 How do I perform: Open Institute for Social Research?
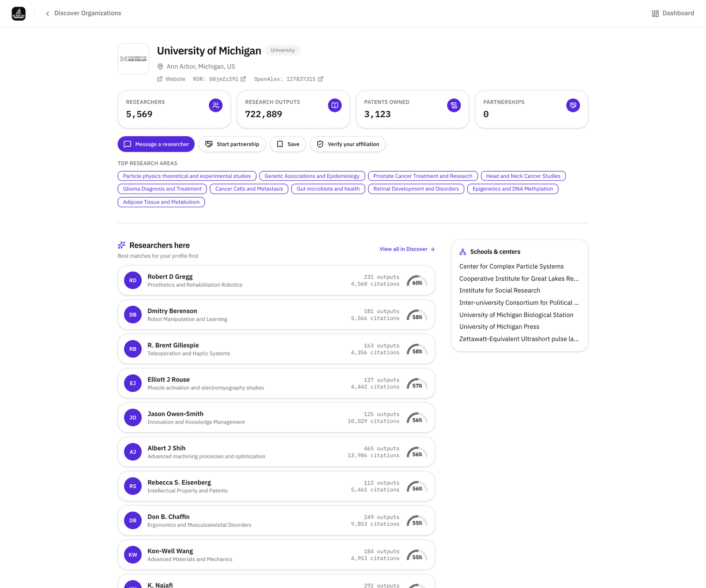click(x=499, y=291)
